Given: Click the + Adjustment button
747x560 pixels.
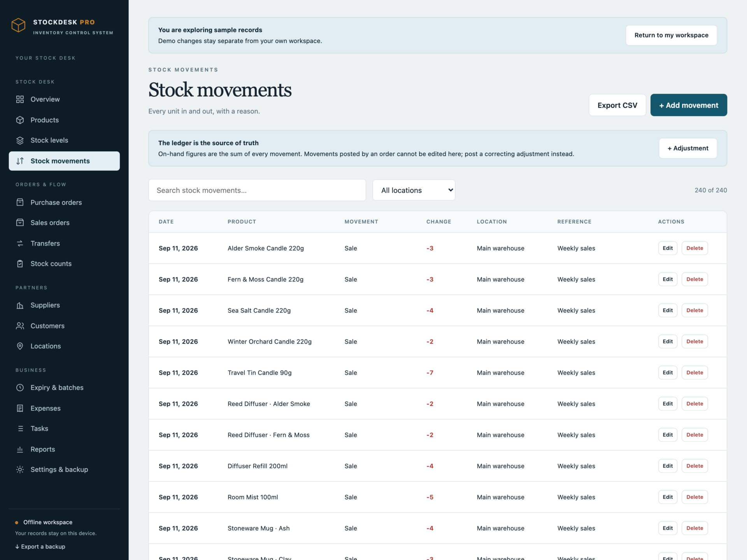Looking at the screenshot, I should coord(688,148).
